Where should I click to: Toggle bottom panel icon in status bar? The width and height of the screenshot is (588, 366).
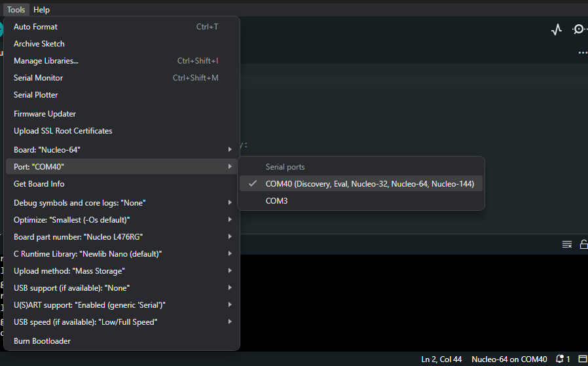[582, 359]
